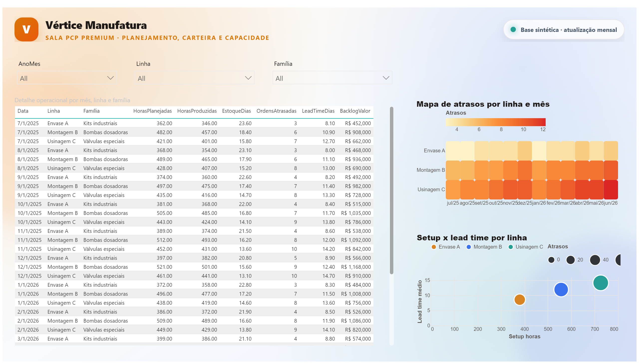Sort table by BacklogValor column header
The width and height of the screenshot is (639, 364).
[355, 111]
